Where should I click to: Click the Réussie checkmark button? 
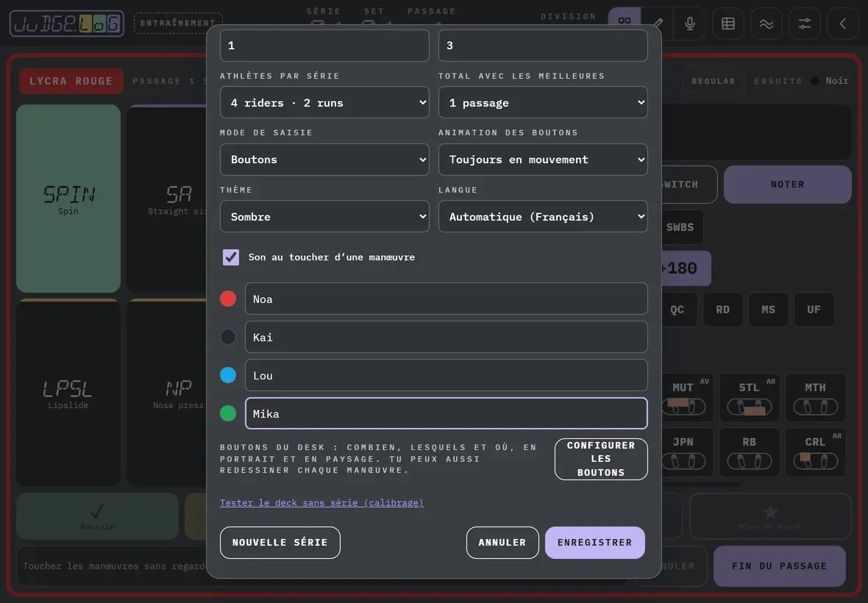97,515
